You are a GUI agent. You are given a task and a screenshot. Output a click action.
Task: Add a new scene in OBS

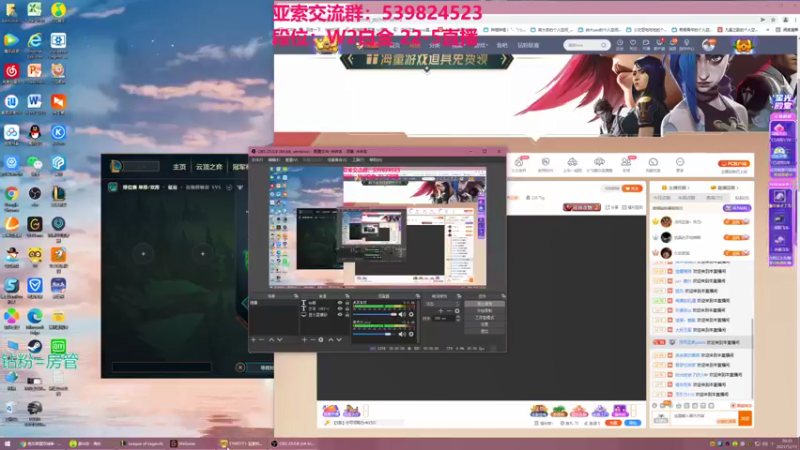click(254, 340)
